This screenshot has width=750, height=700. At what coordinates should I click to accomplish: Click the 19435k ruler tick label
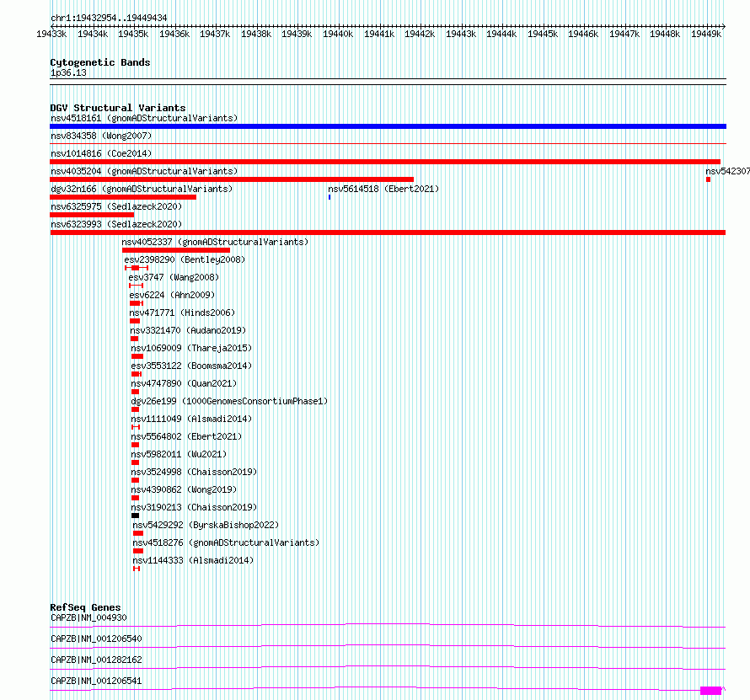pos(133,34)
